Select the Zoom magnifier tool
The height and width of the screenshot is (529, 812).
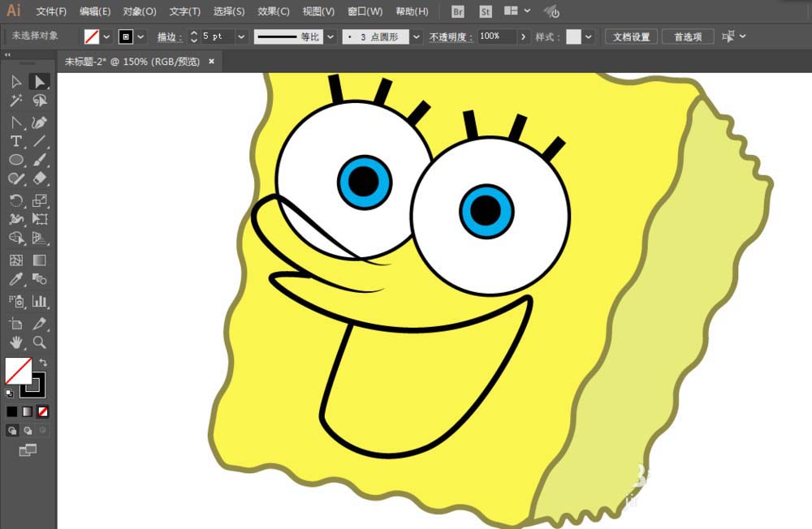coord(40,342)
